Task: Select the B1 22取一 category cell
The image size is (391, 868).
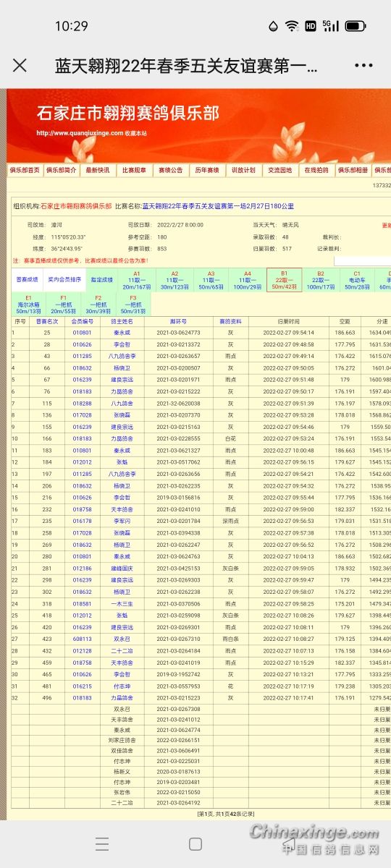Action: pos(284,280)
